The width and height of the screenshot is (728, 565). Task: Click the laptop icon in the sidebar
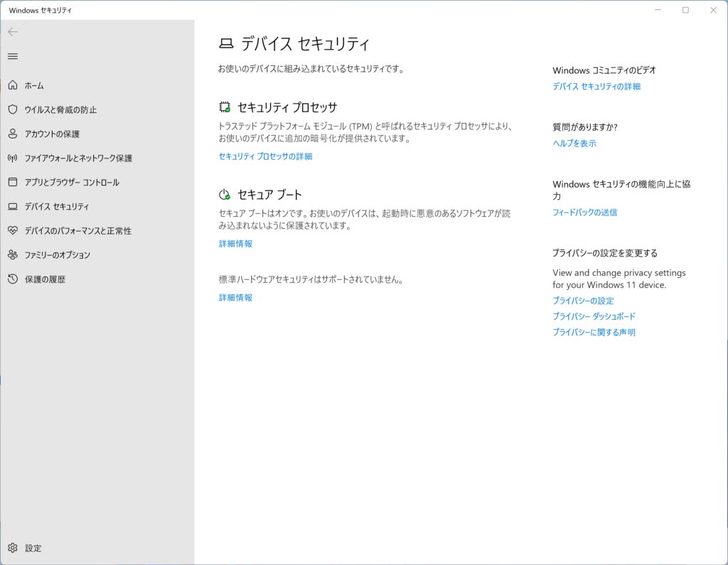(x=13, y=206)
